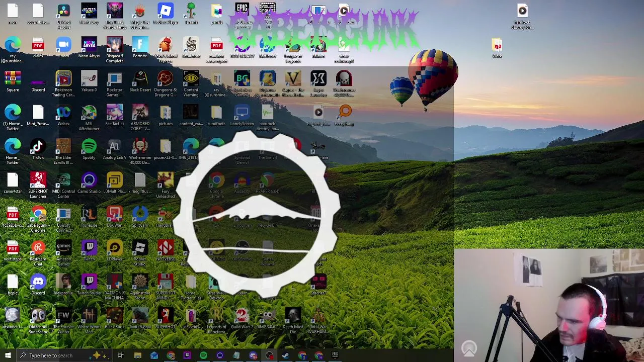Open the Restream Chat shortcut
The image size is (644, 362).
point(38,252)
